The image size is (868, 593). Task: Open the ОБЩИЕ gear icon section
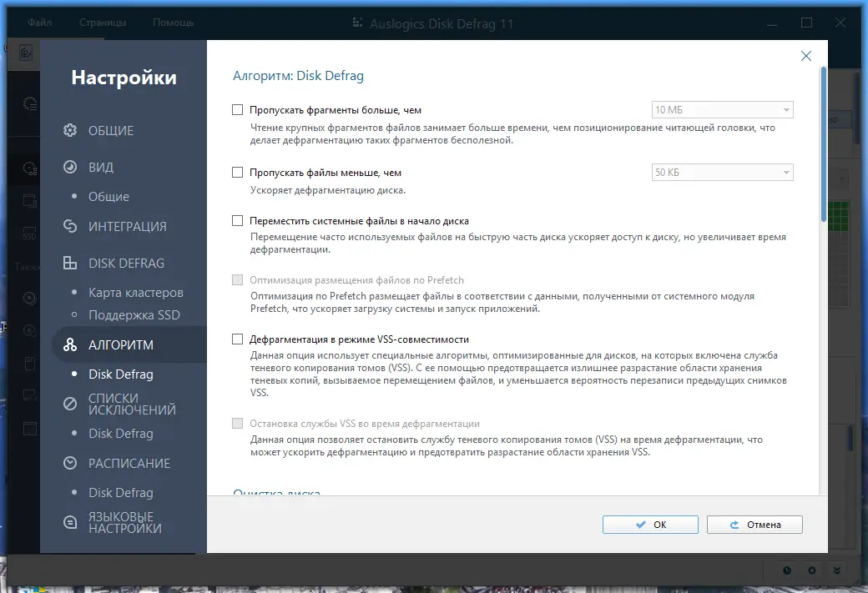pos(70,131)
